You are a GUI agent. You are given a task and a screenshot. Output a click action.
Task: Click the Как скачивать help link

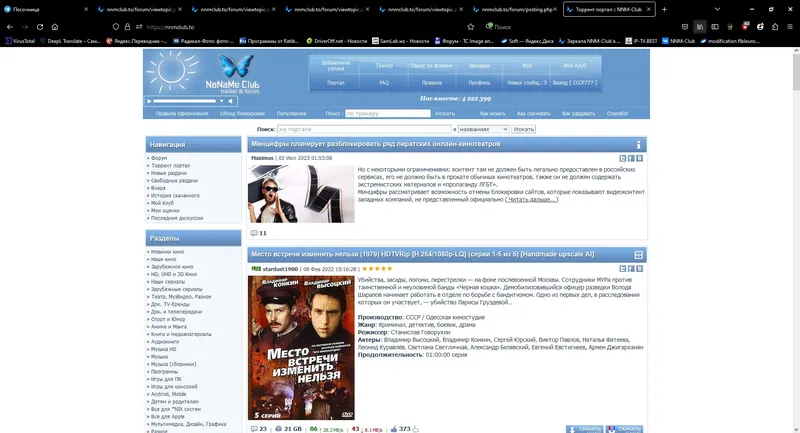point(534,114)
